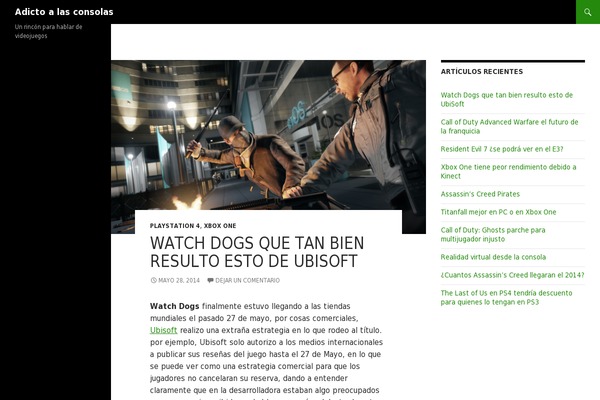600x400 pixels.
Task: Go to Adicto a las consolas homepage
Action: point(64,12)
